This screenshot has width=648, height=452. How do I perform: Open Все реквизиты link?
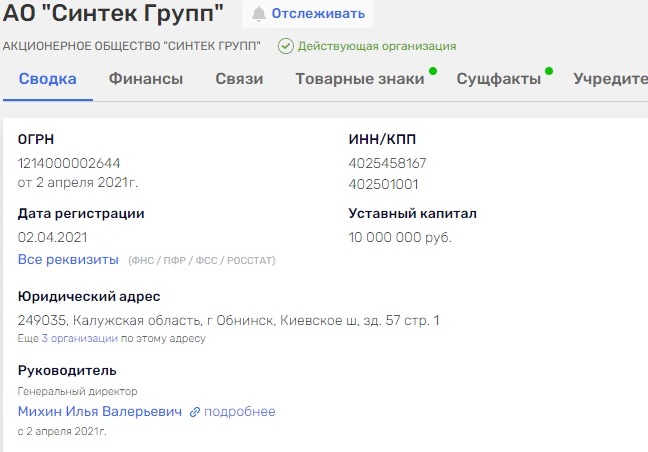click(x=68, y=259)
